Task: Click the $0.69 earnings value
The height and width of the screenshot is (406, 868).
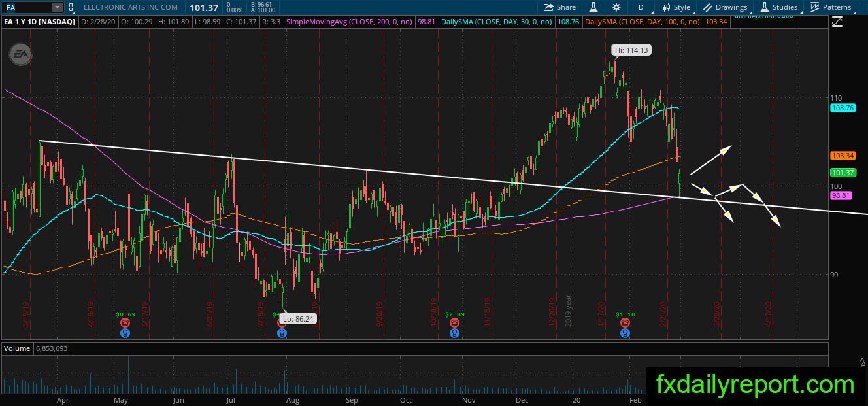Action: 125,314
